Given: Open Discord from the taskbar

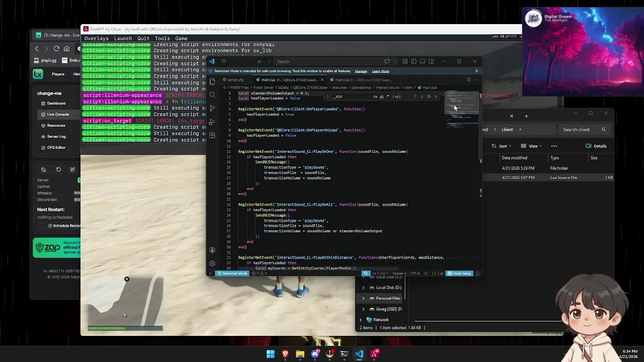Looking at the screenshot, I should [315, 354].
